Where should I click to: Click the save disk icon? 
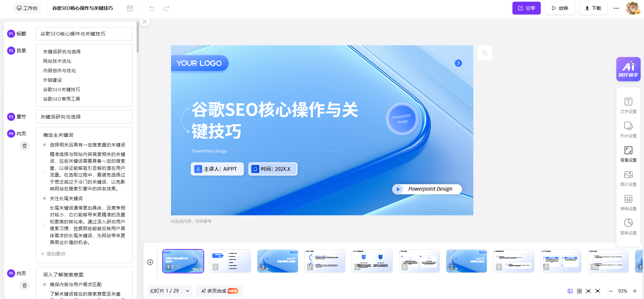pos(130,8)
